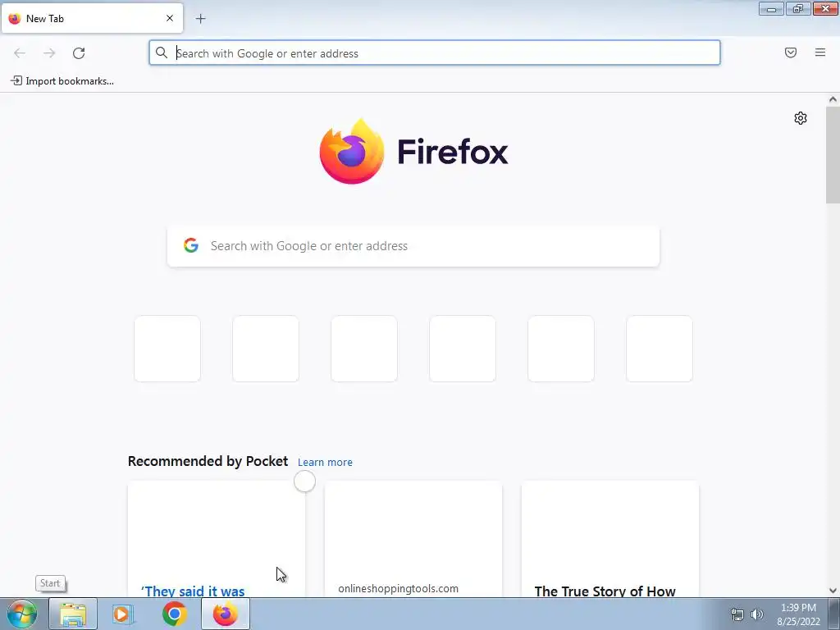Open the fourth empty shortcut tile

point(463,349)
